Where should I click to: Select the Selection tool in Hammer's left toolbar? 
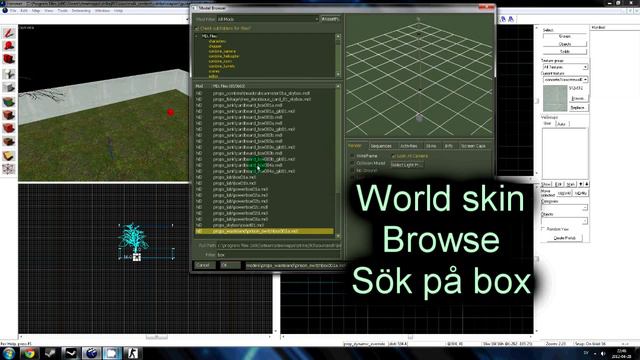[x=9, y=33]
